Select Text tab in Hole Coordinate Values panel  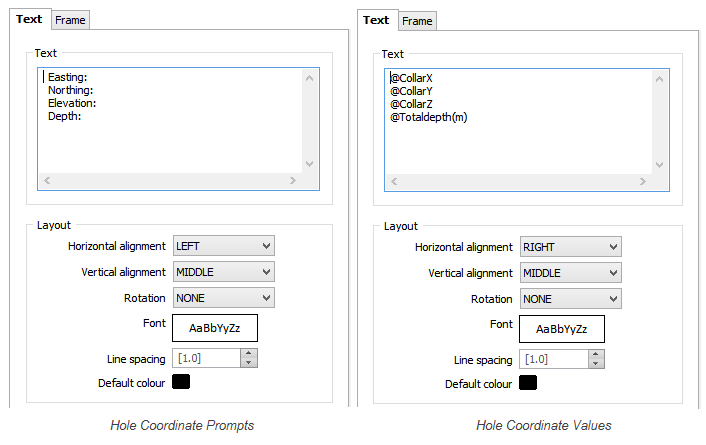point(376,20)
